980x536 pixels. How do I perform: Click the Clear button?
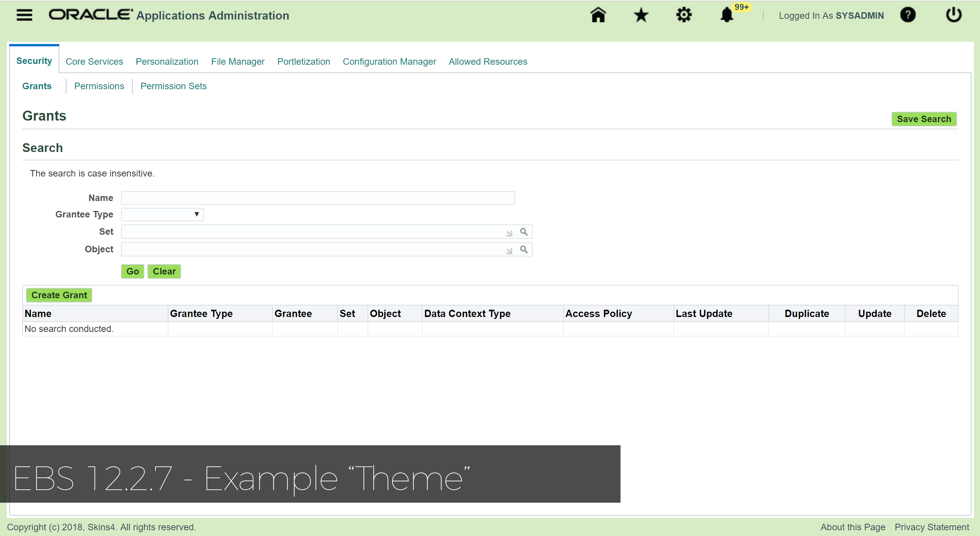click(164, 271)
